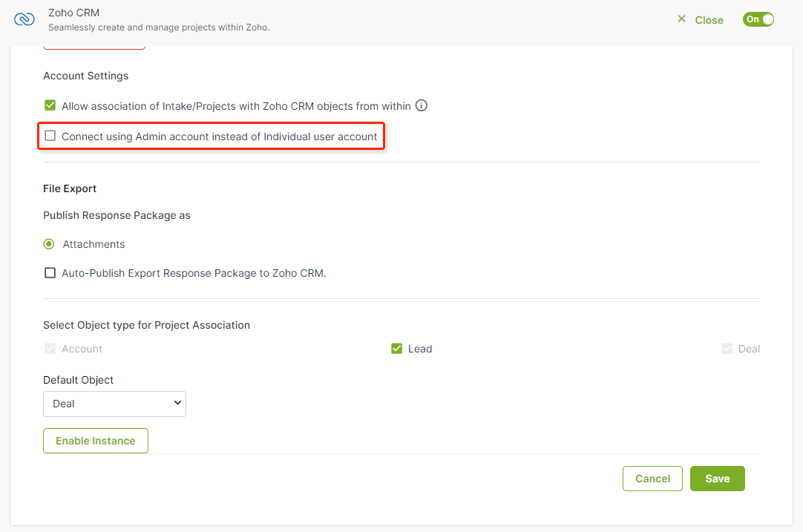Save the Zoho CRM settings
The image size is (803, 532).
pyautogui.click(x=718, y=479)
